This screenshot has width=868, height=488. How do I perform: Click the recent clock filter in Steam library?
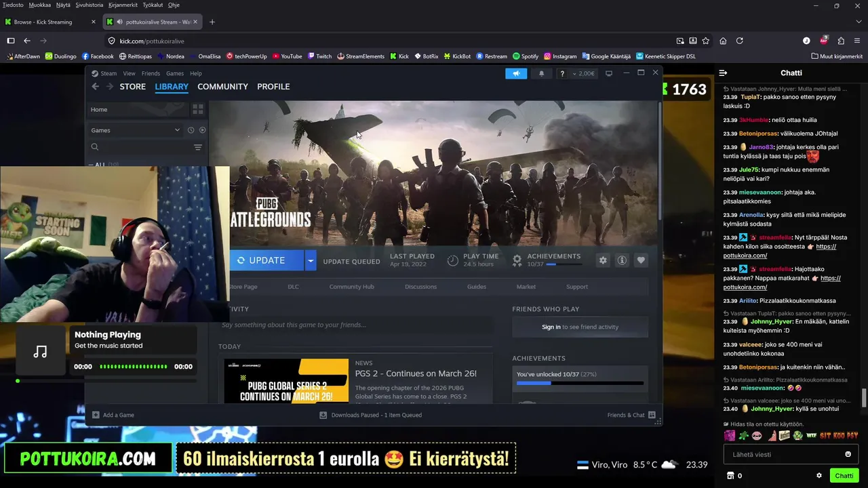[x=191, y=130]
